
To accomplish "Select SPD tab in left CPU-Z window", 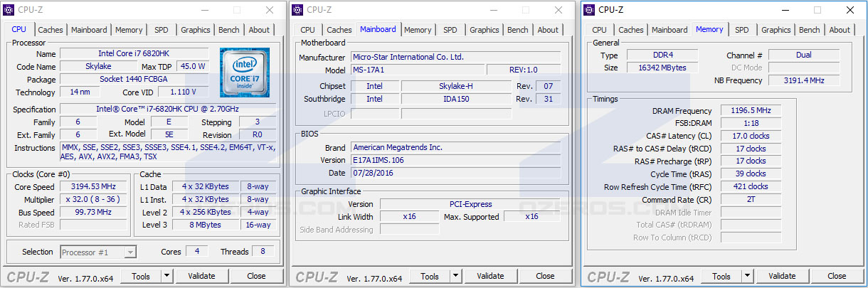I will pos(162,30).
